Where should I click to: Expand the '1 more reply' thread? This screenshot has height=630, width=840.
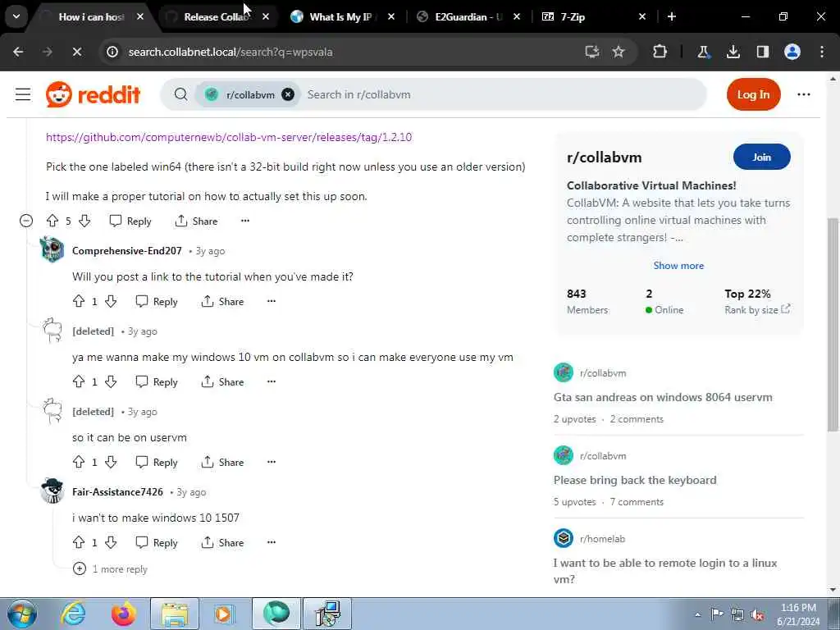click(111, 569)
